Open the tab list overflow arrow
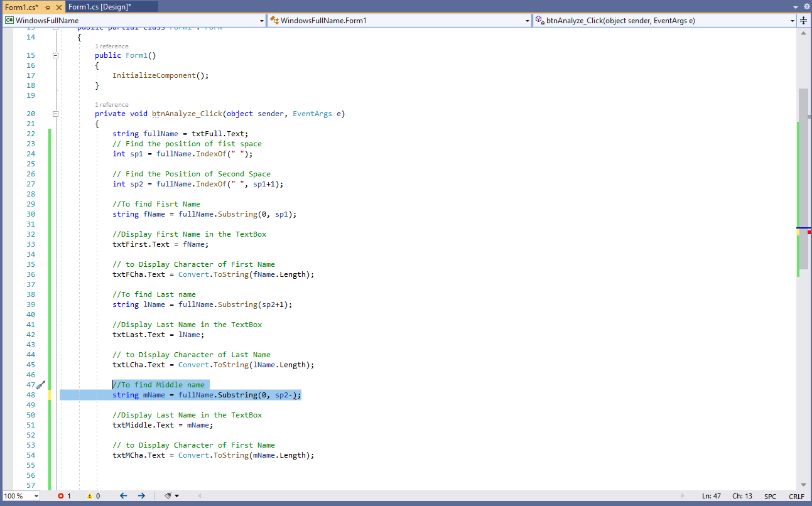The height and width of the screenshot is (506, 812). pos(795,7)
